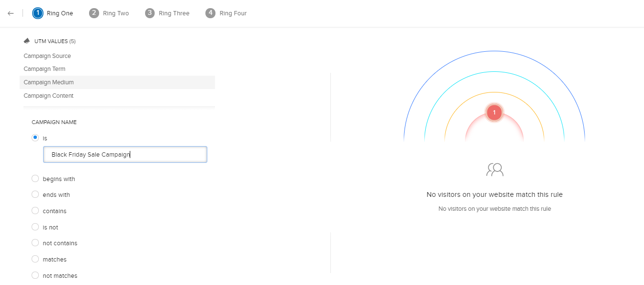Click the visitors group icon
Viewport: 644px width, 285px height.
[495, 170]
